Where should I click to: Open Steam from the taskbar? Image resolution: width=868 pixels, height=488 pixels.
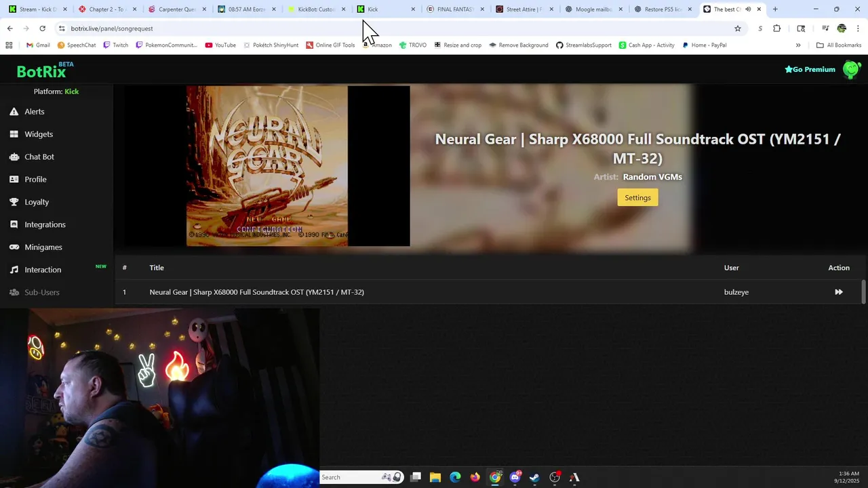(534, 477)
